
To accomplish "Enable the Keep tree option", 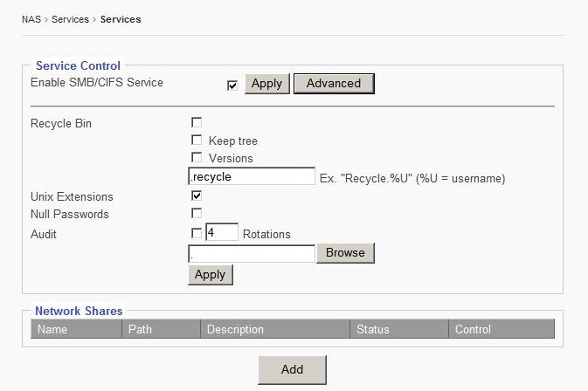I will 197,141.
